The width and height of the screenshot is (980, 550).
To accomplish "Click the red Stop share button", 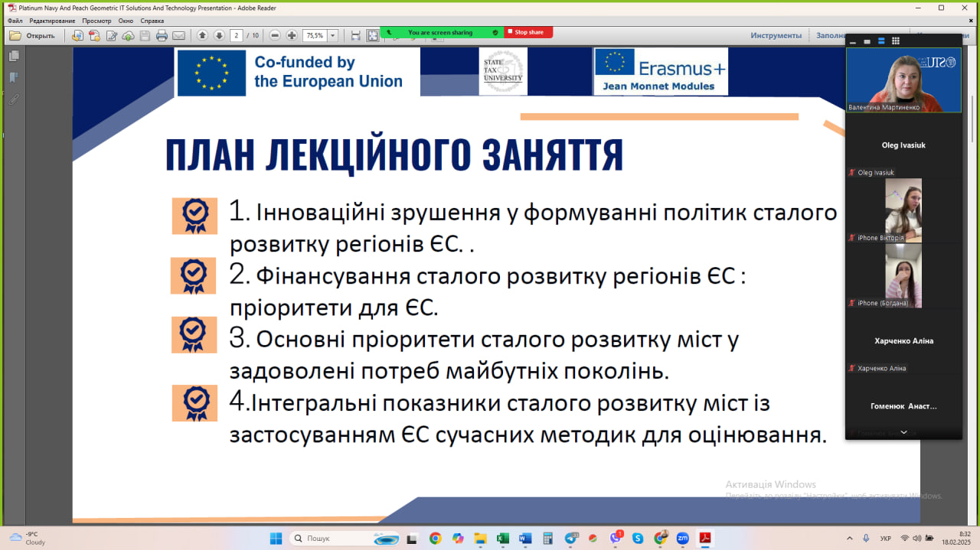I will pos(529,32).
